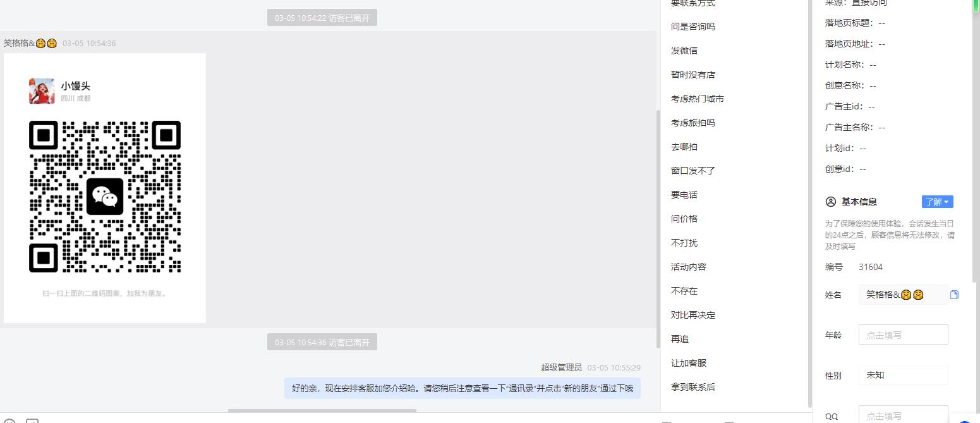Select quick reply 不打扰
The image size is (980, 423).
click(684, 243)
